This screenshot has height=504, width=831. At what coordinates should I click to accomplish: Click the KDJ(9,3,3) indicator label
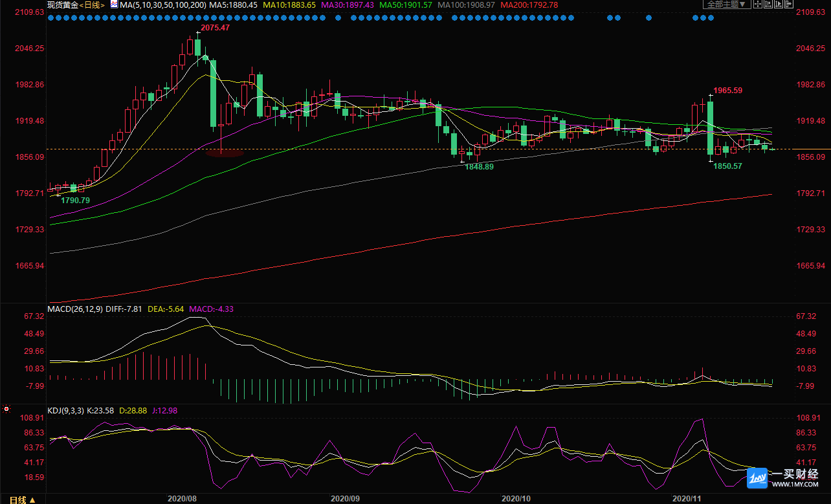tap(66, 410)
